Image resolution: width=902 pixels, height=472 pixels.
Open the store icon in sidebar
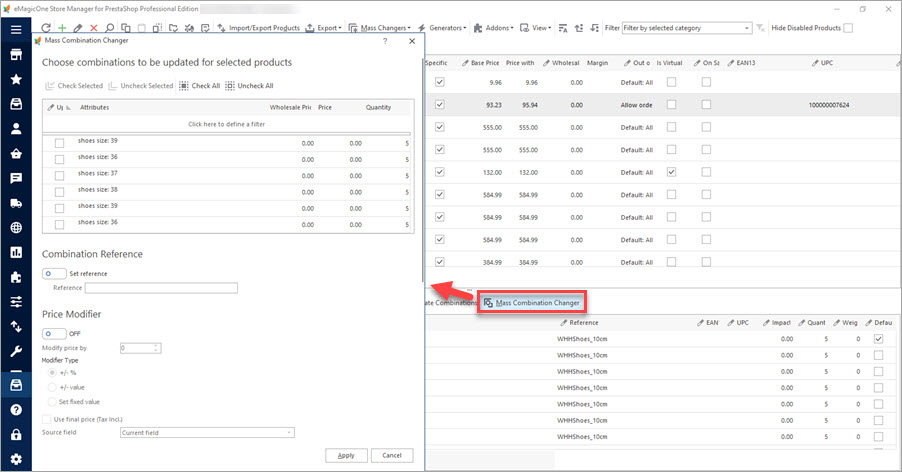tap(16, 55)
